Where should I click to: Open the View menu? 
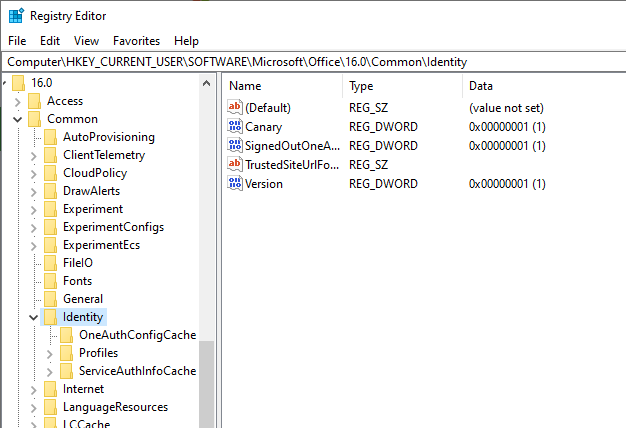pyautogui.click(x=86, y=41)
